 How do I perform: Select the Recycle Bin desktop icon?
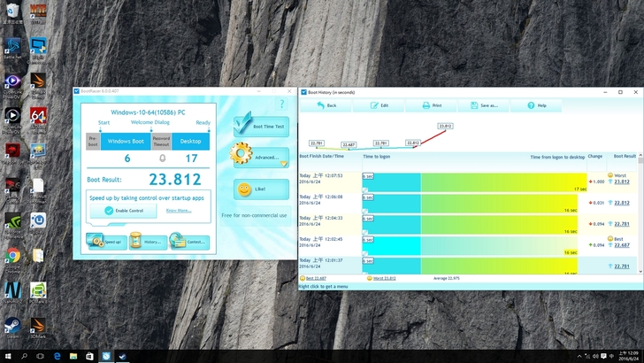click(12, 12)
